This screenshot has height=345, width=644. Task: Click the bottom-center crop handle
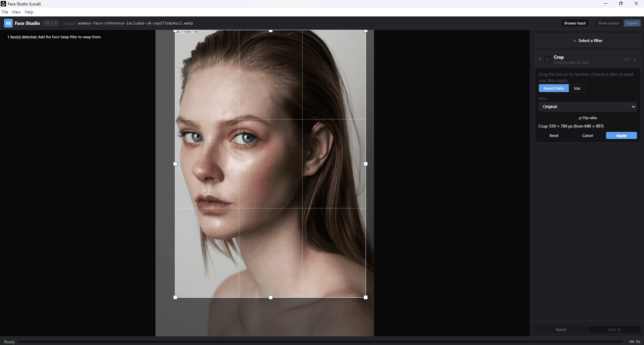[x=271, y=297]
